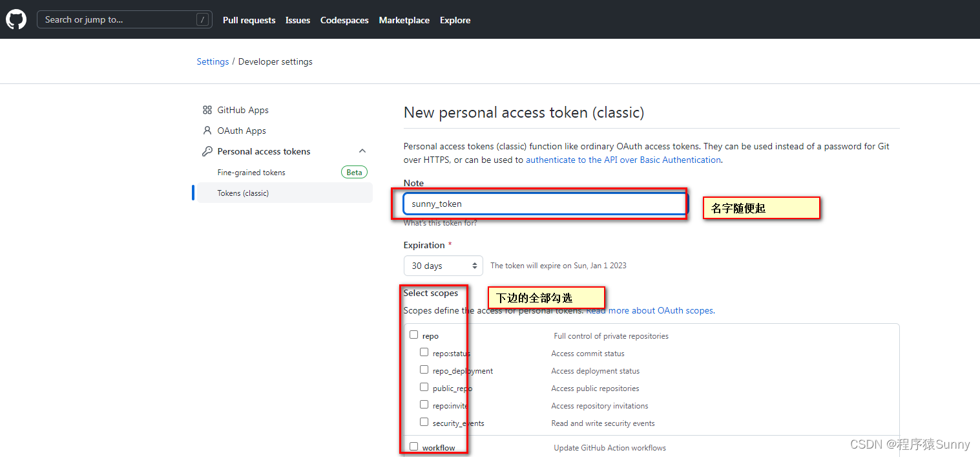Click the Note field label
The height and width of the screenshot is (457, 980).
tap(413, 183)
